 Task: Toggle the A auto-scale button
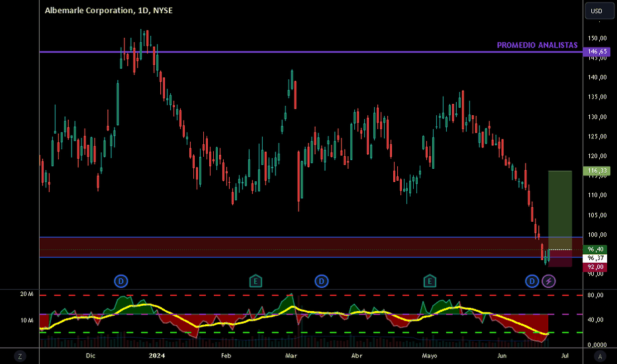point(600,357)
